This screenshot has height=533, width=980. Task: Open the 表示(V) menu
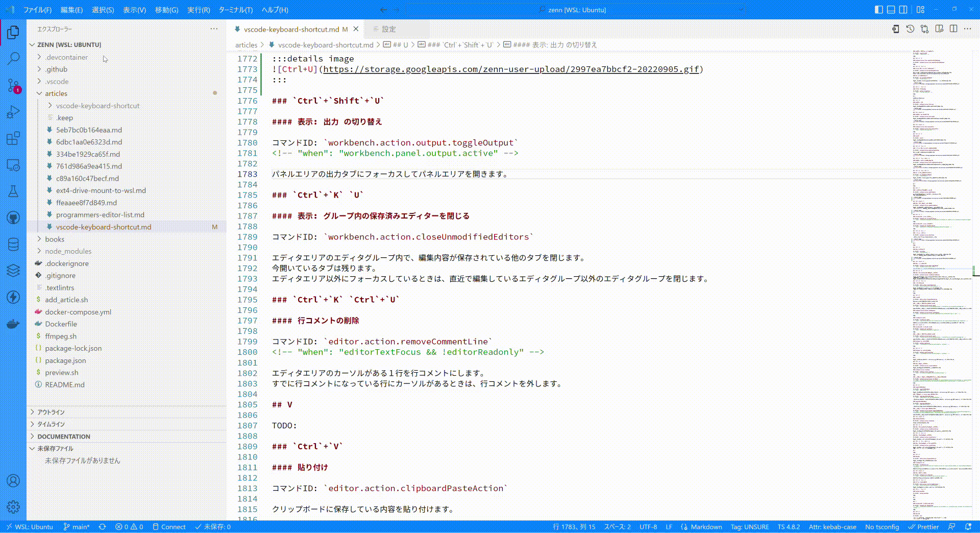pyautogui.click(x=134, y=10)
